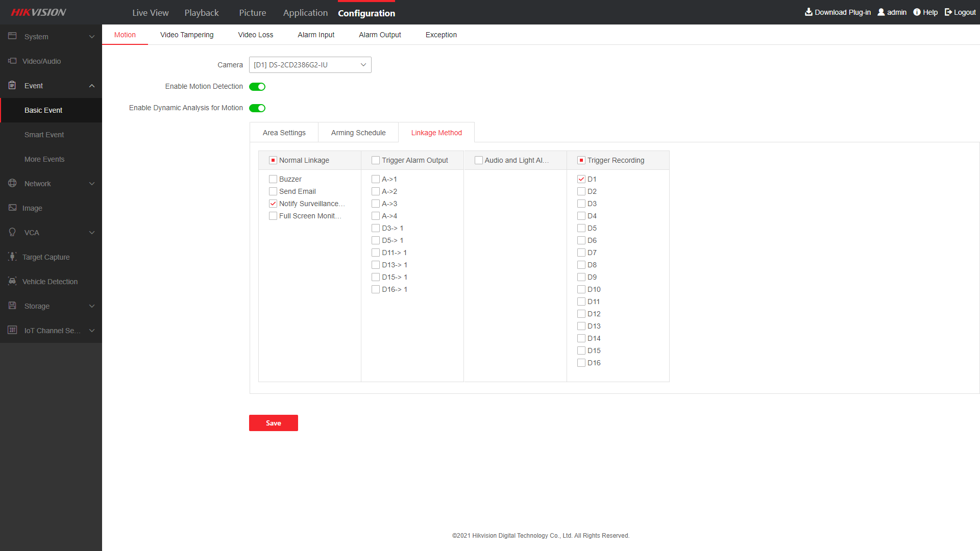This screenshot has width=980, height=551.
Task: Disable the Enable Motion Detection switch
Action: coord(257,87)
